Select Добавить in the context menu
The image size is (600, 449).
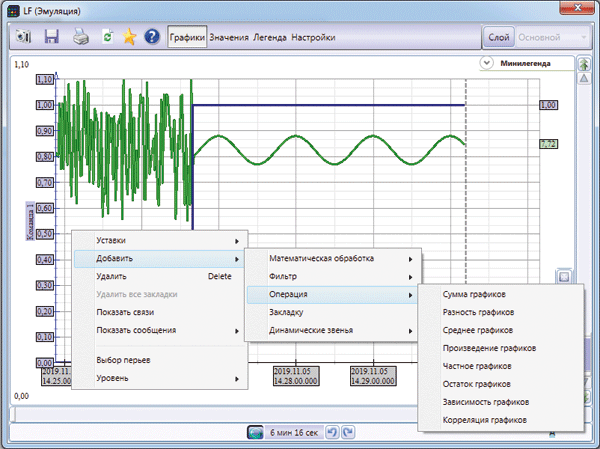tap(160, 258)
